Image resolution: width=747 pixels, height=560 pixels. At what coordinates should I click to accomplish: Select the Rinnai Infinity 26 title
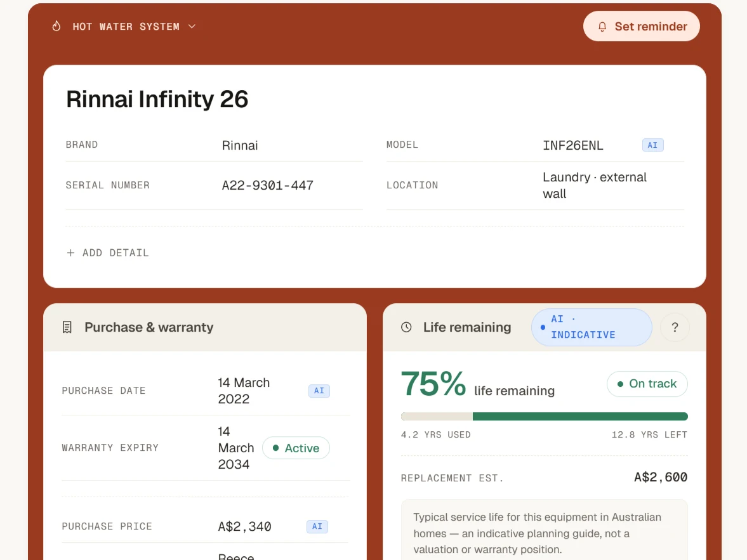(x=157, y=99)
